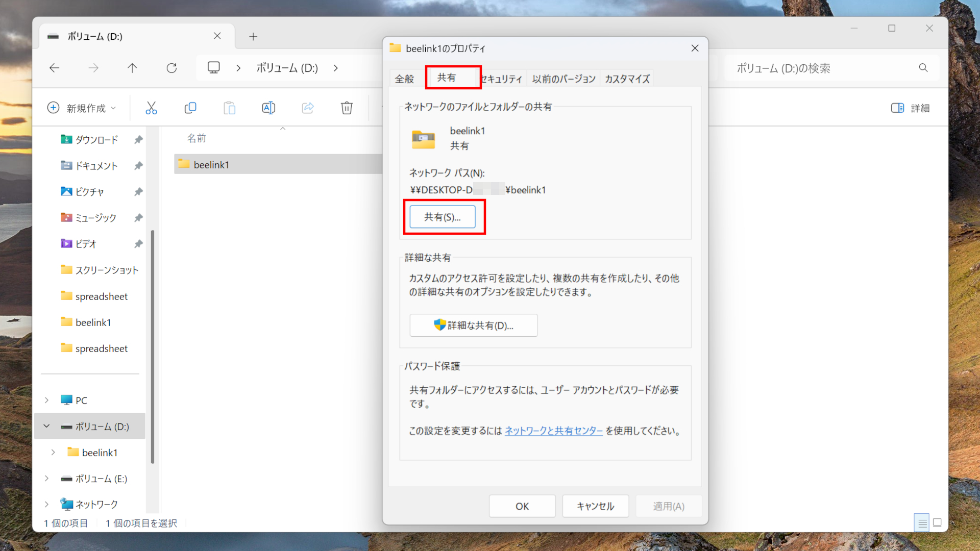
Task: Open the 以前のバージョン tab
Action: pos(563,78)
